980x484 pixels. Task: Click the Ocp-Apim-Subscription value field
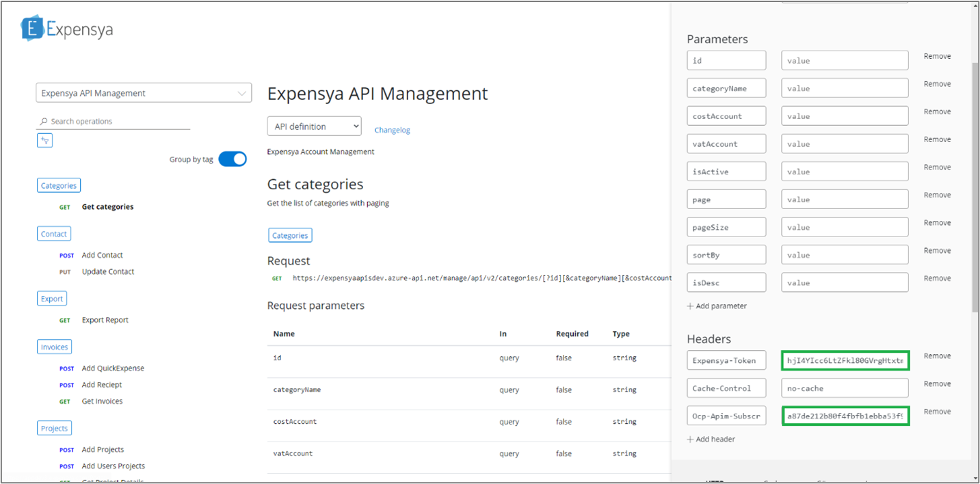pyautogui.click(x=845, y=416)
